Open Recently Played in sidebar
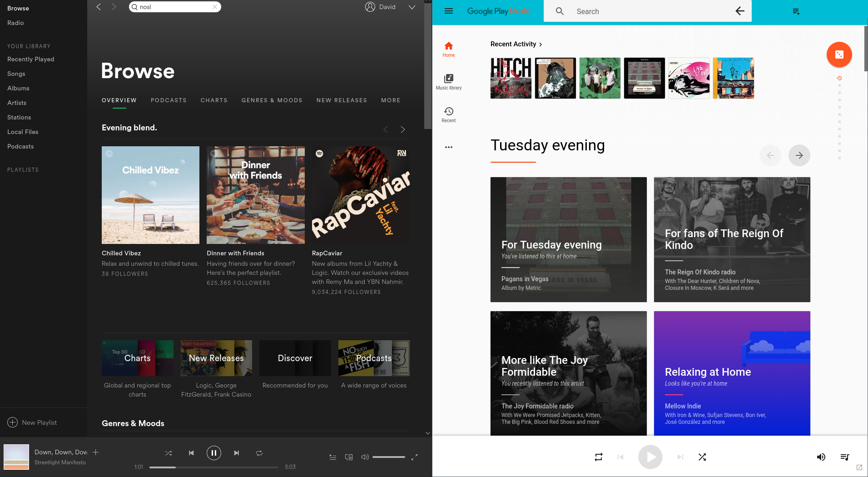The width and height of the screenshot is (868, 477). (31, 59)
